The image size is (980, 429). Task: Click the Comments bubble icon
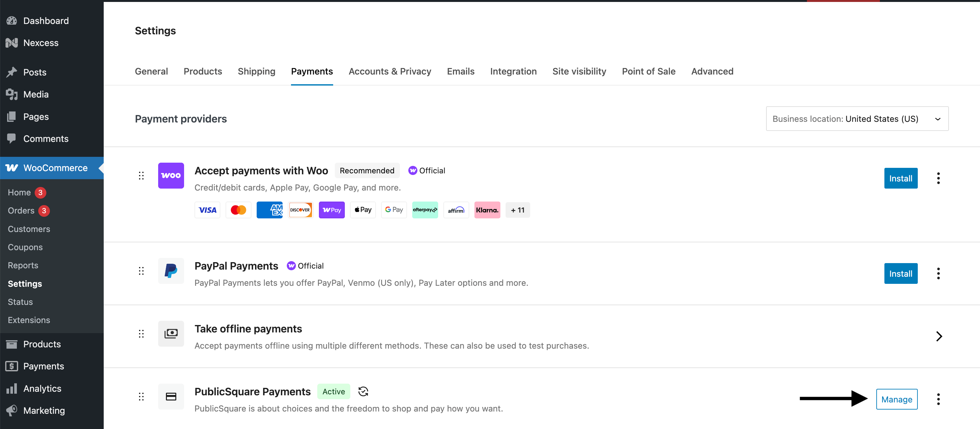pos(12,138)
